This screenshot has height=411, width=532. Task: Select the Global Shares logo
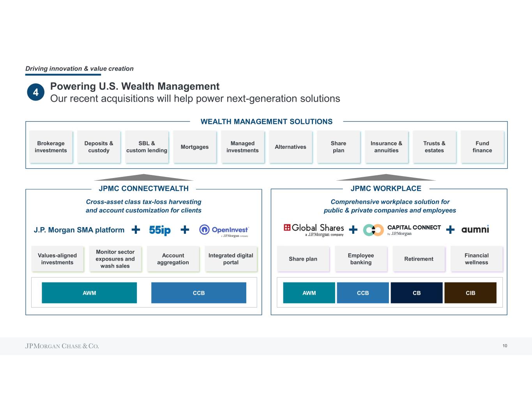[x=314, y=230]
